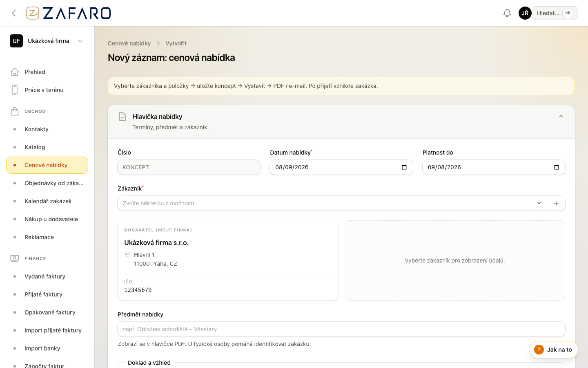588x368 pixels.
Task: Click the Předmět nabídky input field
Action: point(341,329)
